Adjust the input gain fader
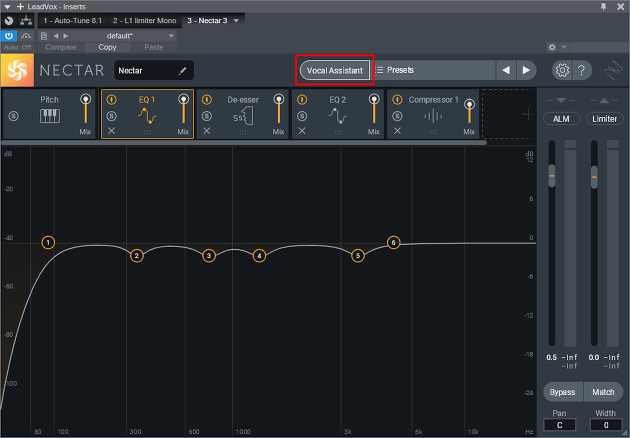This screenshot has width=630, height=438. (x=552, y=176)
